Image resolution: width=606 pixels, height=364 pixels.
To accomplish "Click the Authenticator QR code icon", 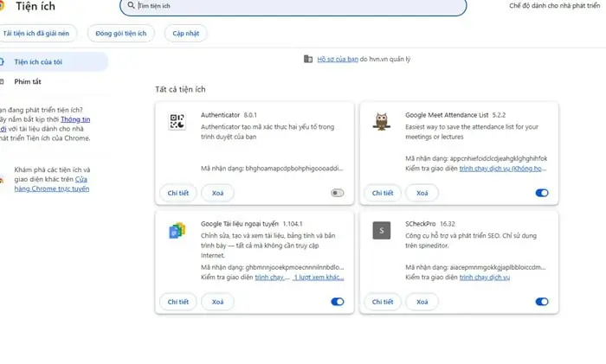I will pyautogui.click(x=177, y=121).
